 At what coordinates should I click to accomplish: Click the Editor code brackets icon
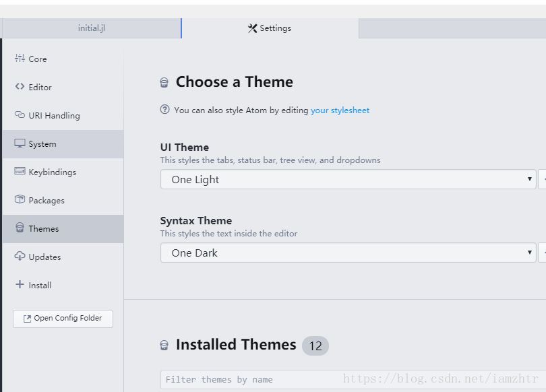click(20, 86)
